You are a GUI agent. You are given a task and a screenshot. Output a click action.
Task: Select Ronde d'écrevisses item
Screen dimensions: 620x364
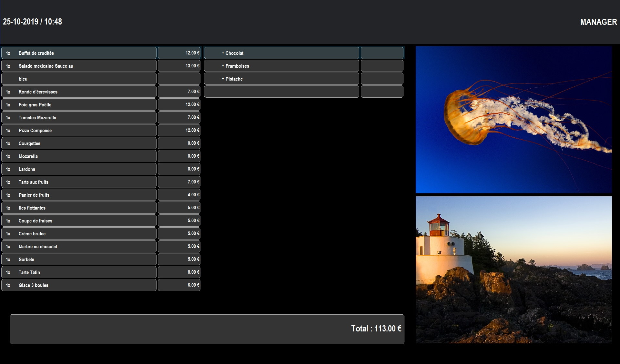(79, 92)
